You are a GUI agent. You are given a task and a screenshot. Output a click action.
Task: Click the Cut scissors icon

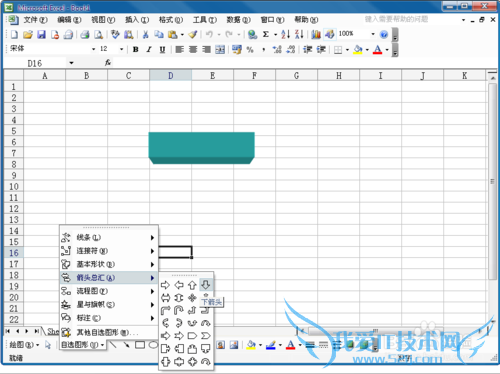click(145, 34)
